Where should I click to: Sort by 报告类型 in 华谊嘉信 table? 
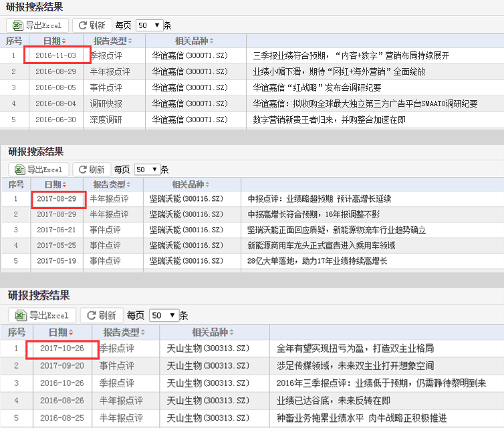point(113,41)
